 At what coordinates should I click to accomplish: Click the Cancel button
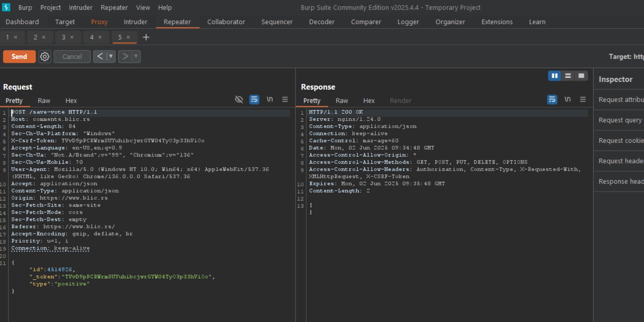click(72, 56)
